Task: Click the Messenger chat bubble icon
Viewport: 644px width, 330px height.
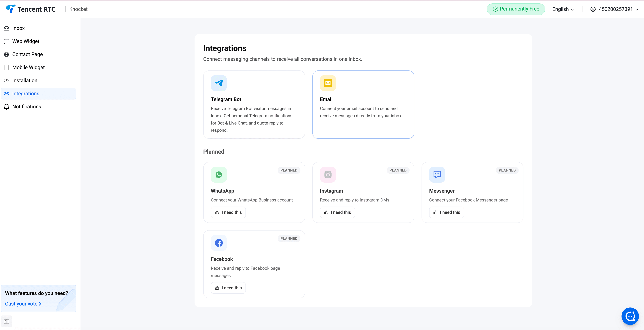Action: (x=437, y=174)
